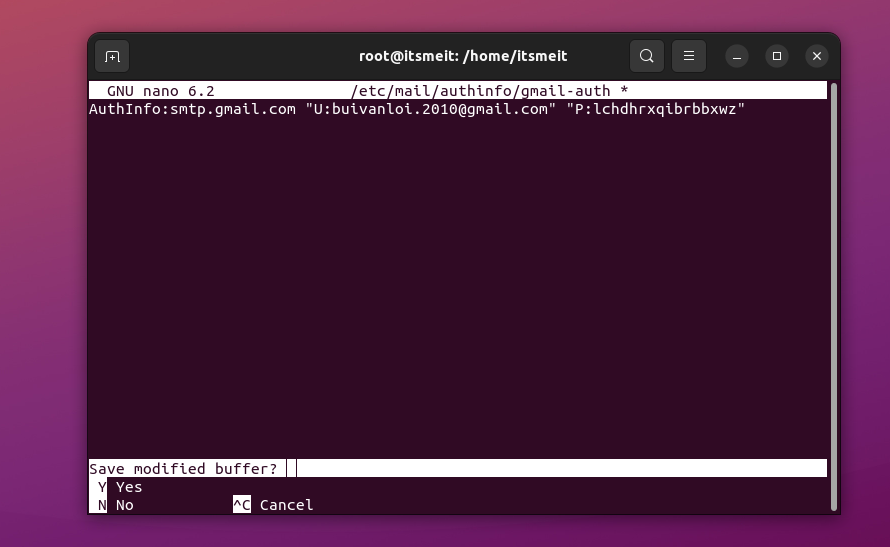Click the highlighted N shortcut key
Screen dimensions: 890x547
pyautogui.click(x=102, y=505)
